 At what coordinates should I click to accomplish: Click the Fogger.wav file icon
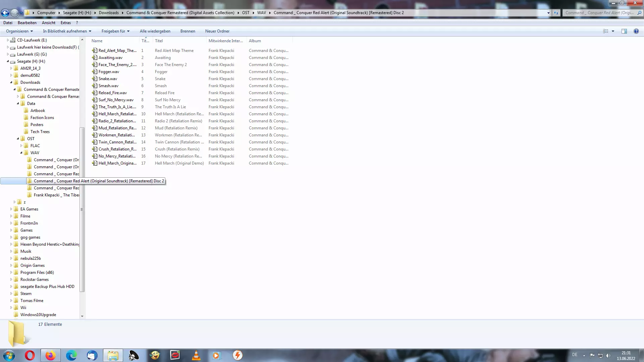pyautogui.click(x=95, y=72)
